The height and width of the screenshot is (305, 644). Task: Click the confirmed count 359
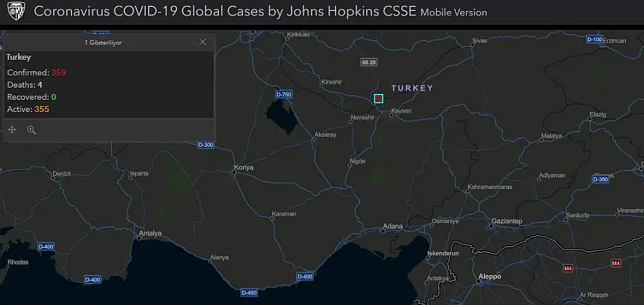59,73
